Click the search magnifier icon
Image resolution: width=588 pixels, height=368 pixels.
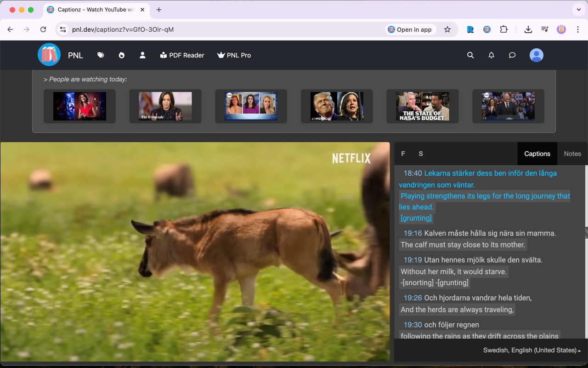(470, 55)
